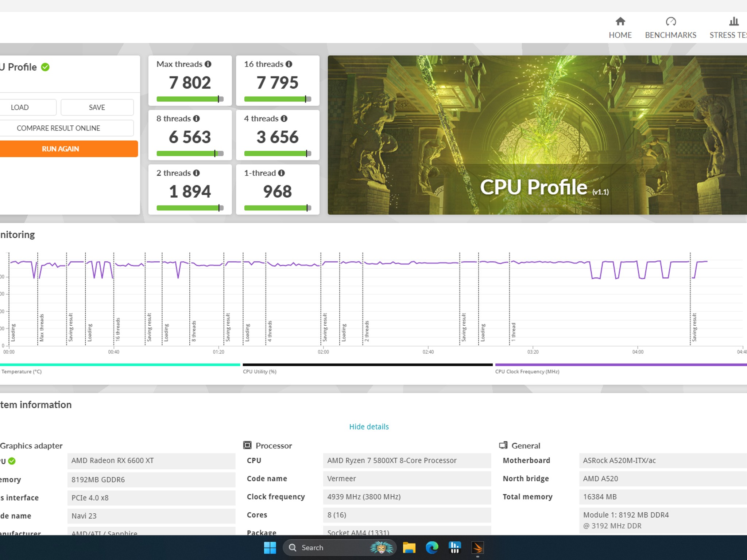Viewport: 747px width, 560px height.
Task: Click the 16 threads score bar
Action: (x=278, y=99)
